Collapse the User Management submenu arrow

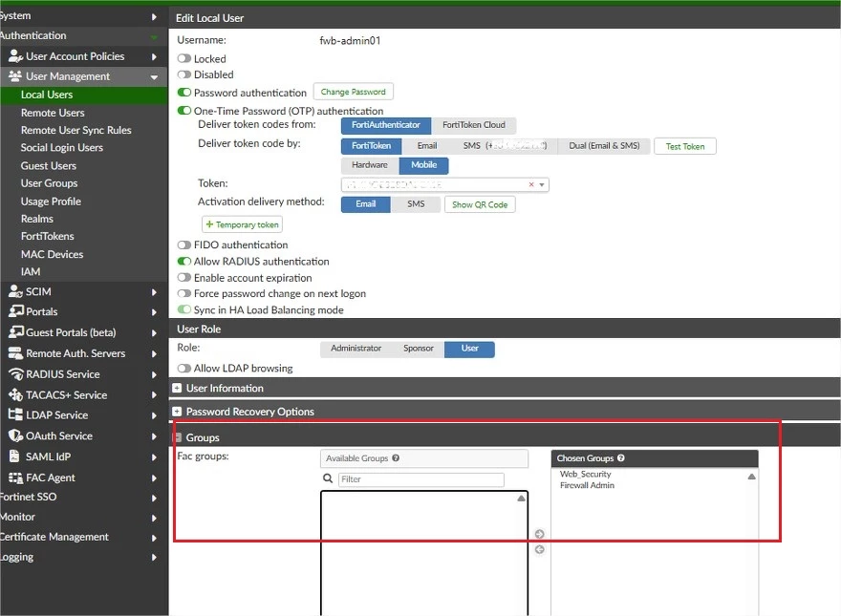tap(155, 77)
